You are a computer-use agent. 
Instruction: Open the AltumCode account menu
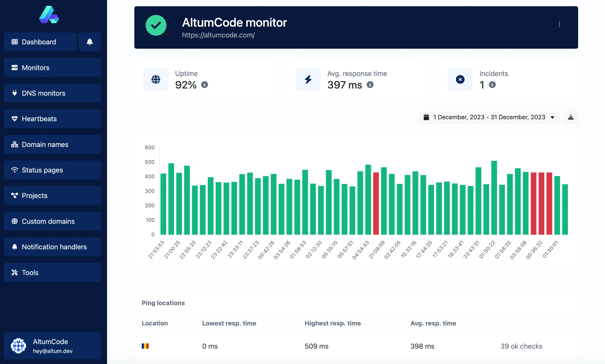pos(52,346)
